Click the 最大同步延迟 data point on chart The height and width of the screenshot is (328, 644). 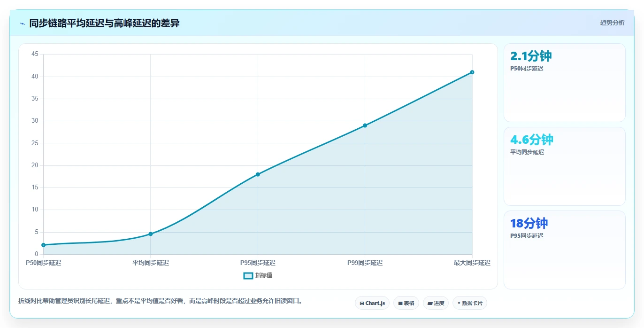click(472, 72)
